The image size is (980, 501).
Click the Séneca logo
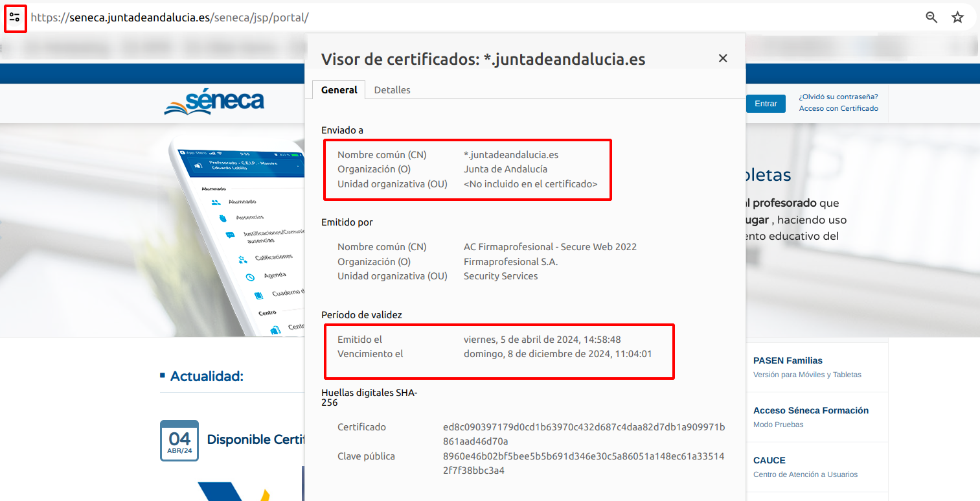click(214, 102)
